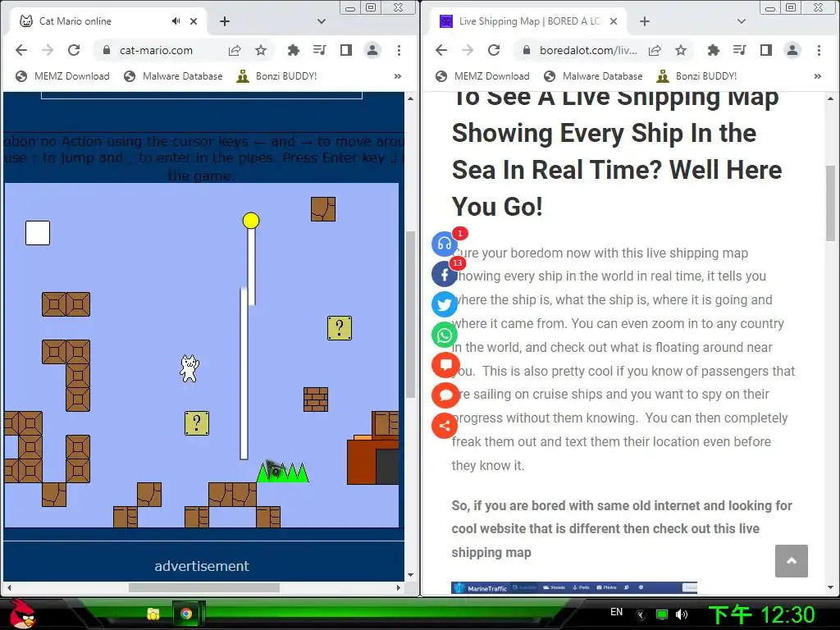Expand tab search chevron in Cat Mario window
The image size is (840, 630).
click(x=322, y=21)
